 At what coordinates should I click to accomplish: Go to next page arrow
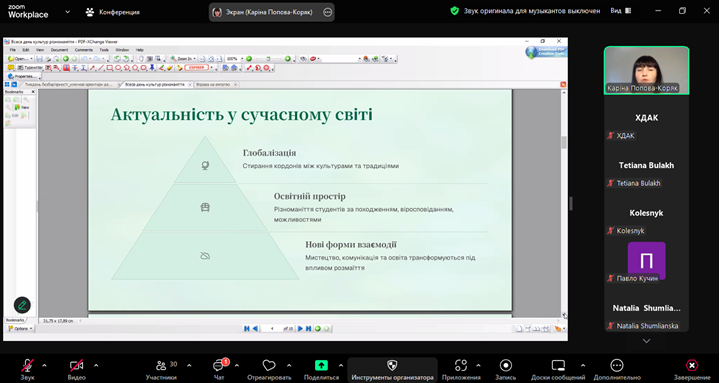pos(300,328)
